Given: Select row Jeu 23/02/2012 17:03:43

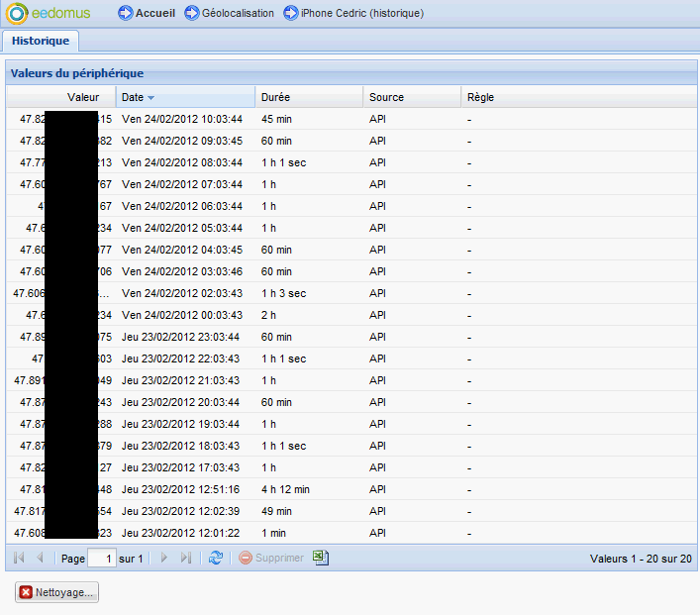Looking at the screenshot, I should coord(351,467).
